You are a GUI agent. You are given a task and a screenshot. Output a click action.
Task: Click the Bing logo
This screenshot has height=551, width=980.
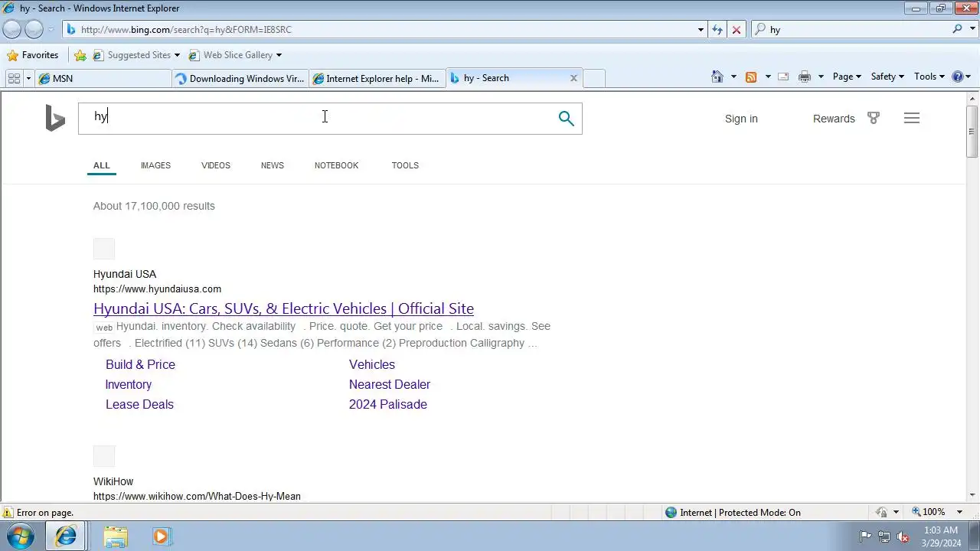55,119
